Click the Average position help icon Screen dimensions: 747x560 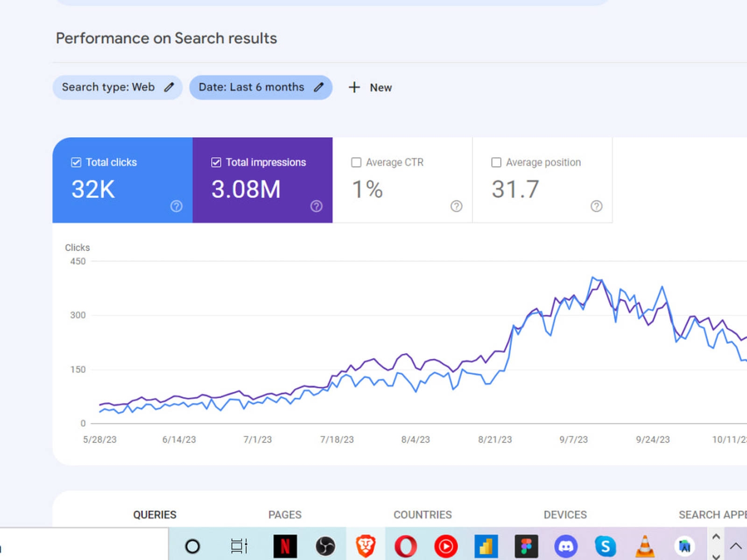pyautogui.click(x=596, y=206)
